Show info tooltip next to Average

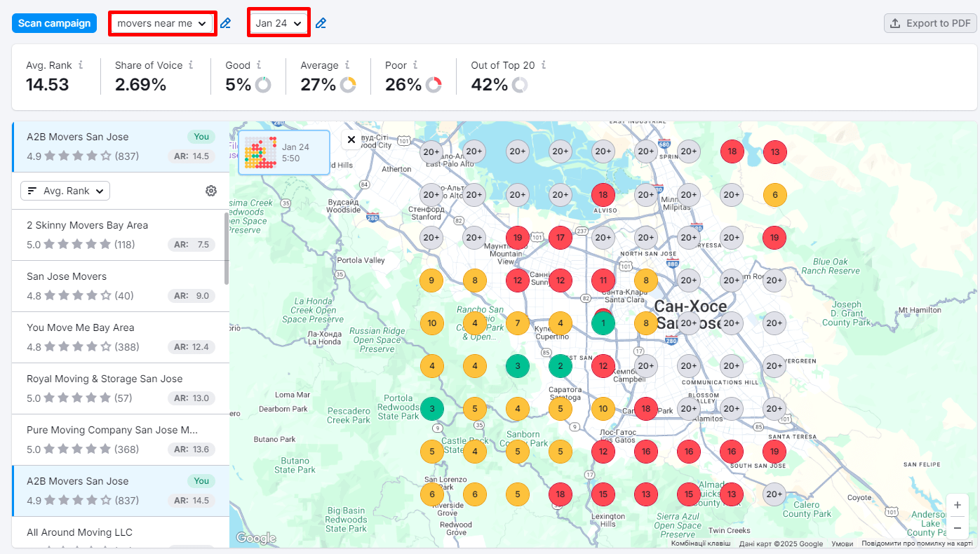pos(347,65)
